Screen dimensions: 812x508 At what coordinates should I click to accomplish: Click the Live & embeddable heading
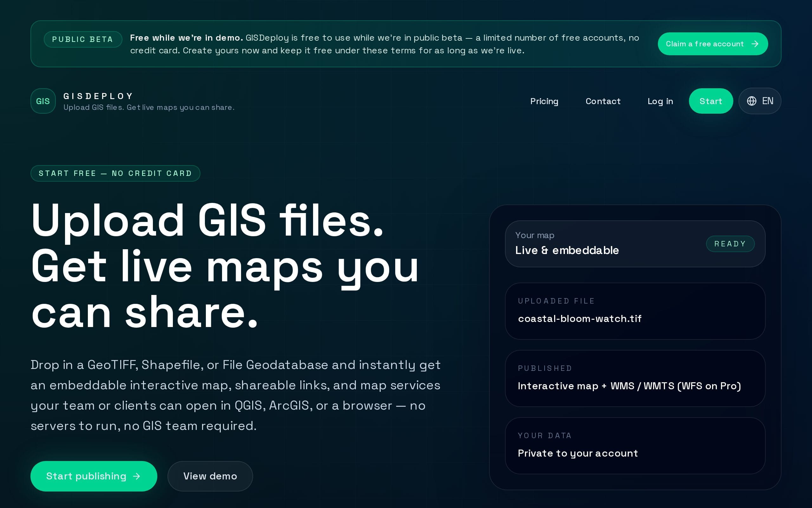point(567,250)
